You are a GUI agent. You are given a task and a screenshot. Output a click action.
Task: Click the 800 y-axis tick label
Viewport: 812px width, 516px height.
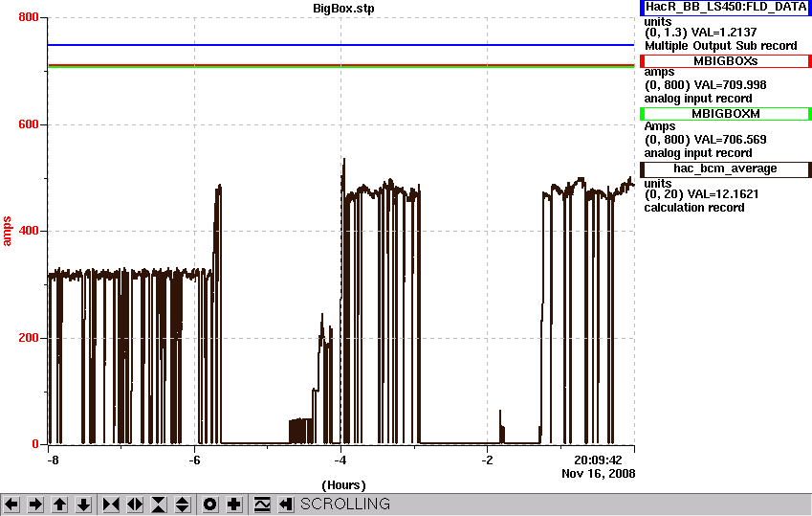[29, 17]
